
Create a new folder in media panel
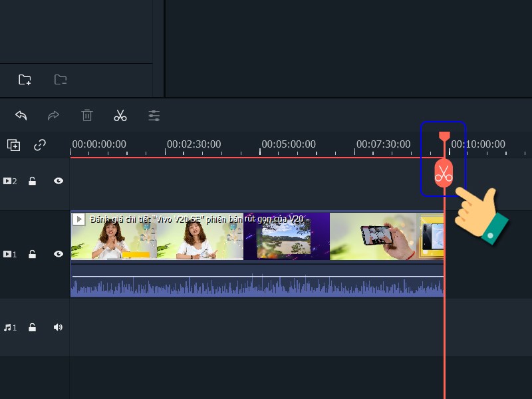coord(25,79)
